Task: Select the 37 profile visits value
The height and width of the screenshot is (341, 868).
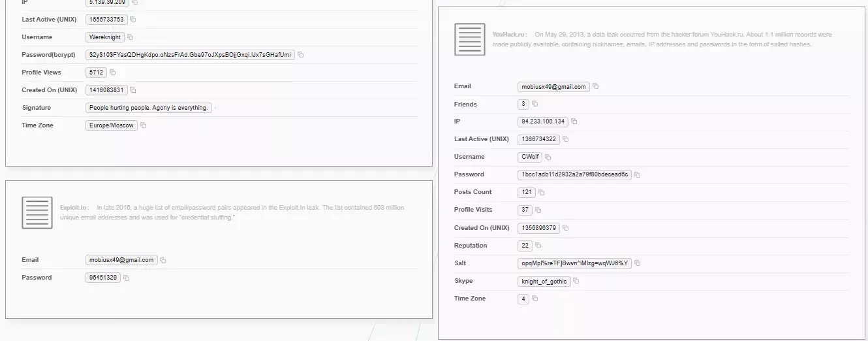Action: click(525, 210)
